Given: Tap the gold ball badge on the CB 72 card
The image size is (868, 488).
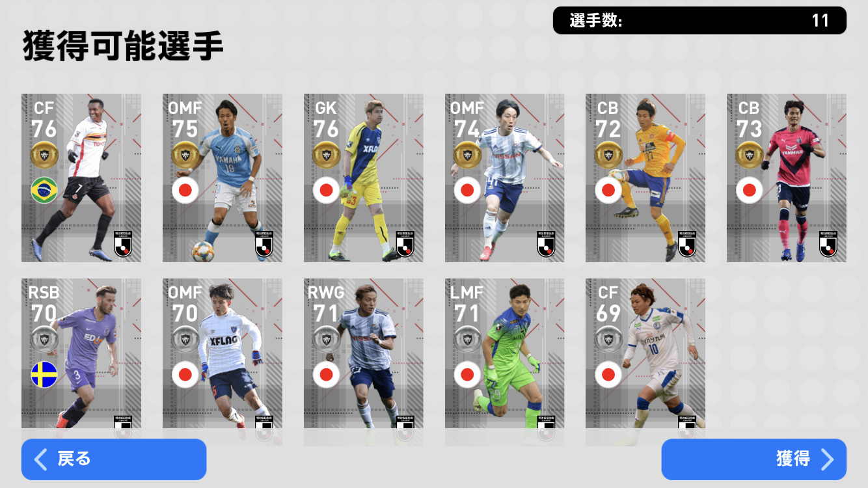Looking at the screenshot, I should pos(608,155).
